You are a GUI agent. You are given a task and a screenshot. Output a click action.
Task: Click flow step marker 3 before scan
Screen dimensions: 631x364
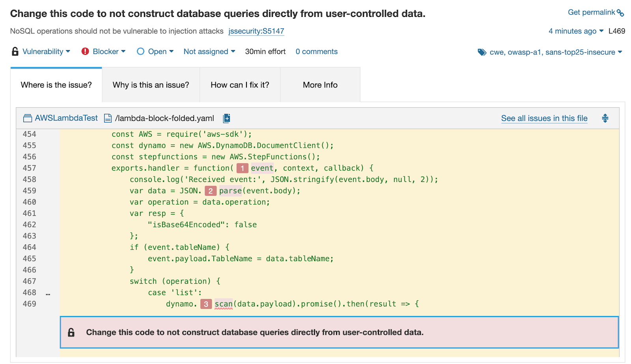tap(206, 304)
